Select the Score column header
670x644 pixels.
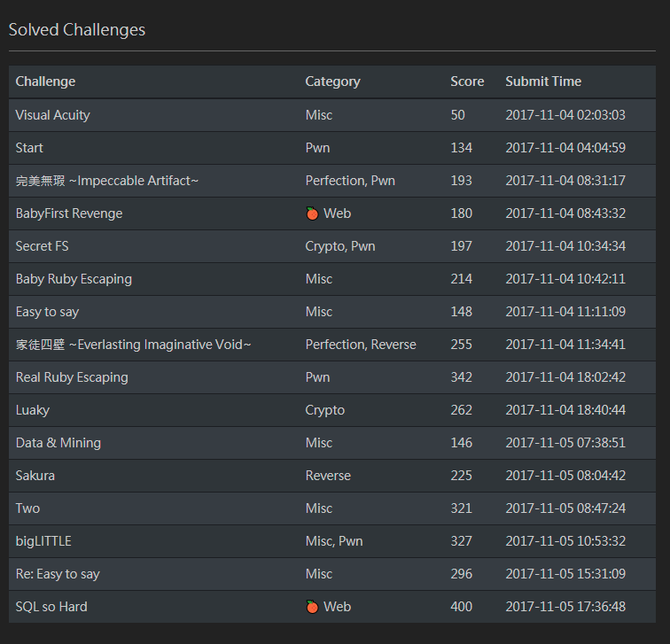(x=467, y=81)
